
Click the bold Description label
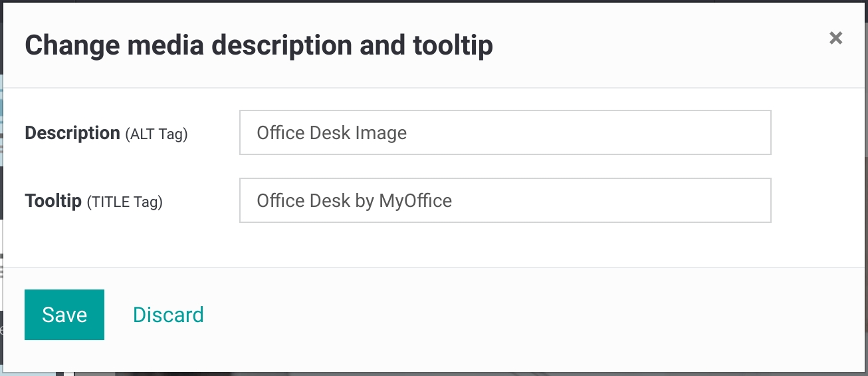(x=72, y=133)
